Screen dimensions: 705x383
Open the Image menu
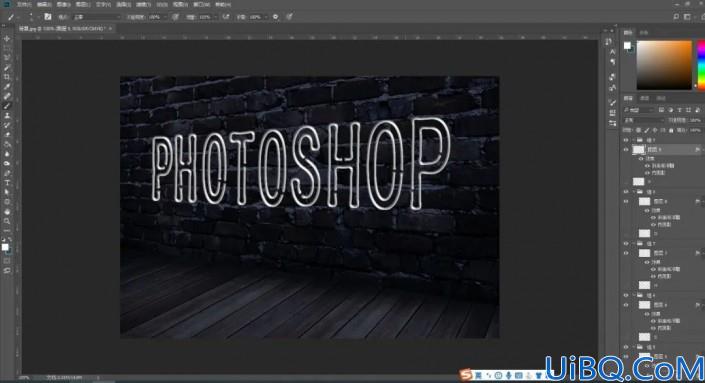[63, 4]
